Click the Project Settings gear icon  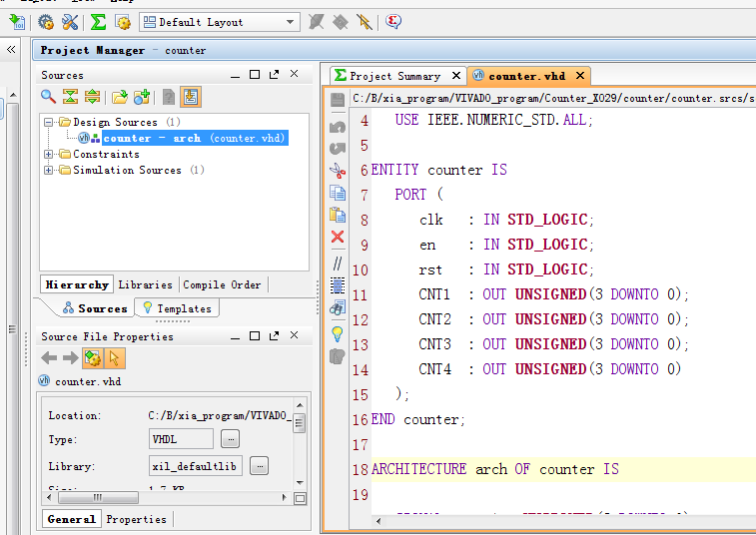click(46, 22)
